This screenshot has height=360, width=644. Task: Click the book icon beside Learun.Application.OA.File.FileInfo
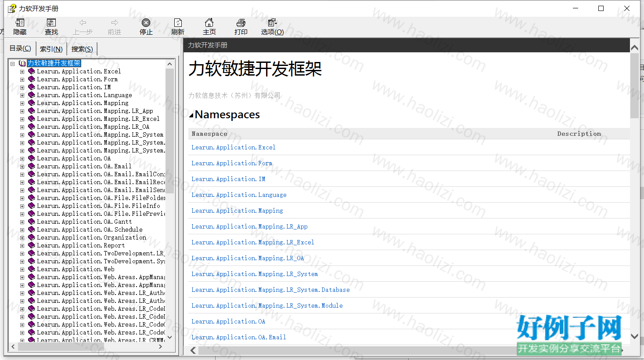coord(31,206)
